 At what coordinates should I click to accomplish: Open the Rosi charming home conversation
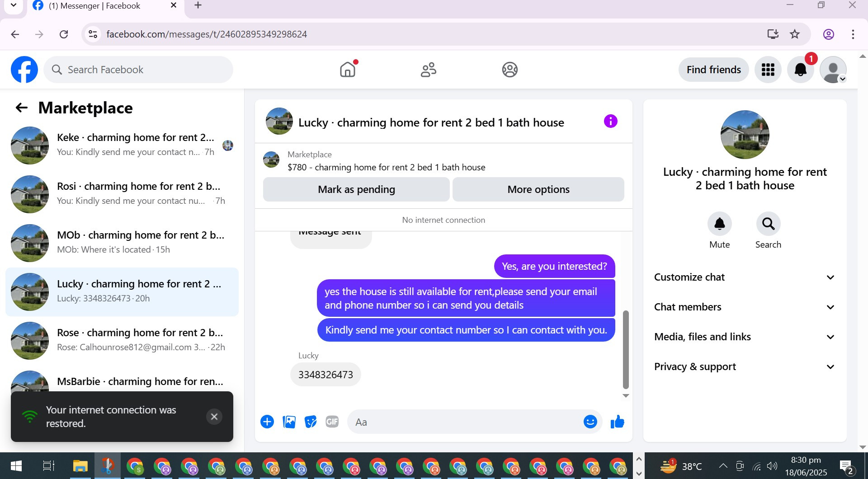[x=122, y=194]
